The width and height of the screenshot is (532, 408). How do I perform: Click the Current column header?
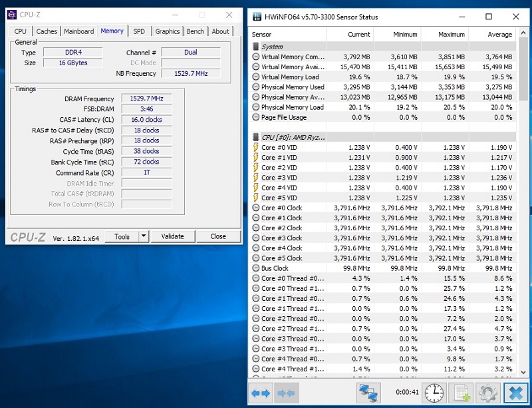click(350, 35)
